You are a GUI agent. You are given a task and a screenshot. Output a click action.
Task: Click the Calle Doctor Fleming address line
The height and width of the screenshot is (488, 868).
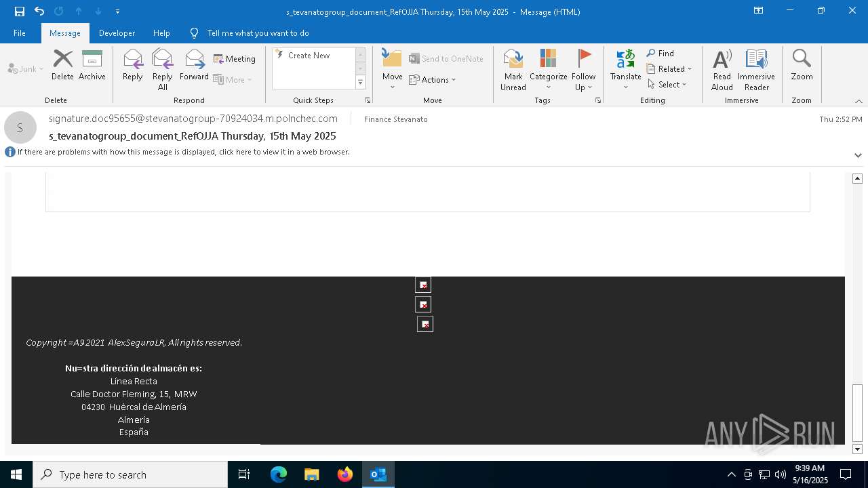pos(134,394)
